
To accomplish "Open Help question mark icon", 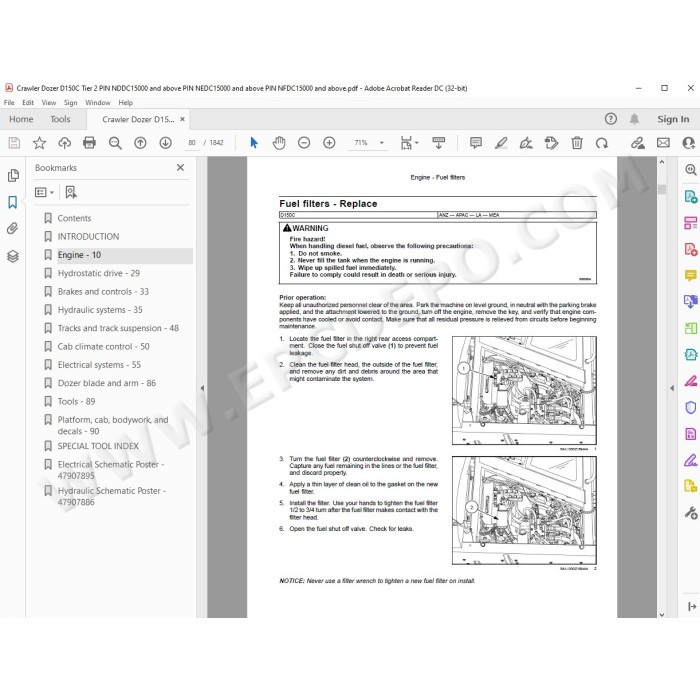I will click(611, 119).
